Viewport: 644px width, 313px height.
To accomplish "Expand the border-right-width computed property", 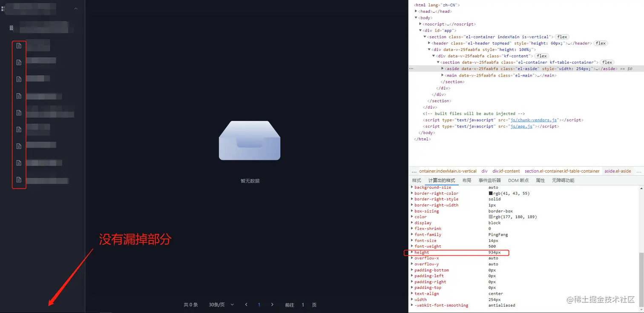I will (412, 205).
